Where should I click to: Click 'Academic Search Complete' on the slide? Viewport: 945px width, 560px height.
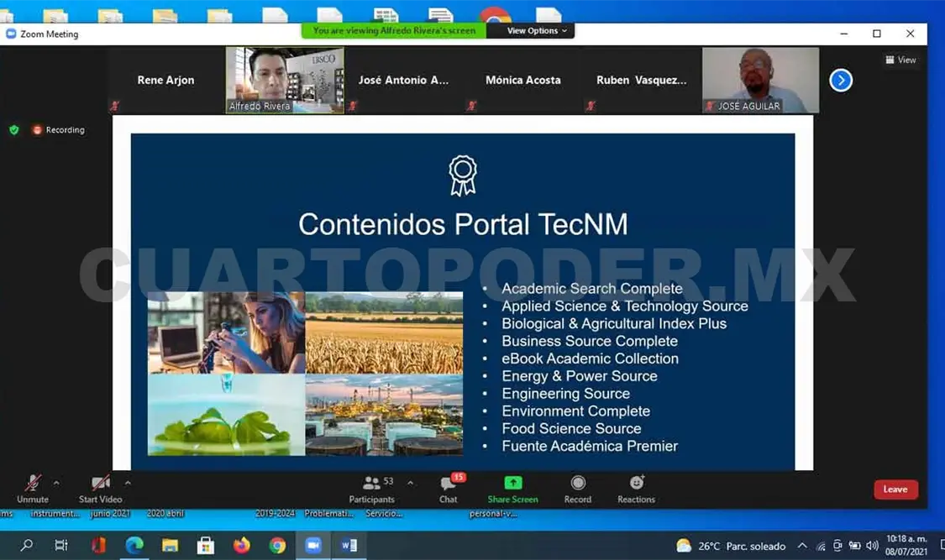pyautogui.click(x=592, y=289)
